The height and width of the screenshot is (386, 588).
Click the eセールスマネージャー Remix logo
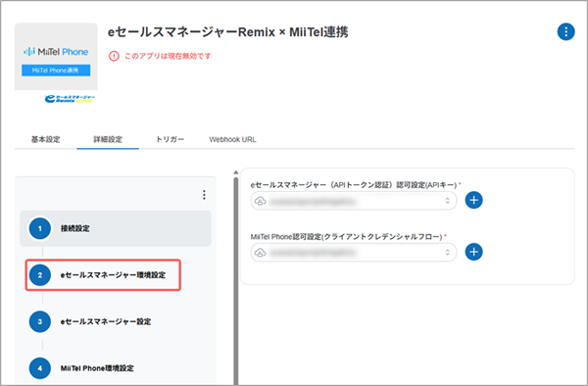[x=70, y=99]
